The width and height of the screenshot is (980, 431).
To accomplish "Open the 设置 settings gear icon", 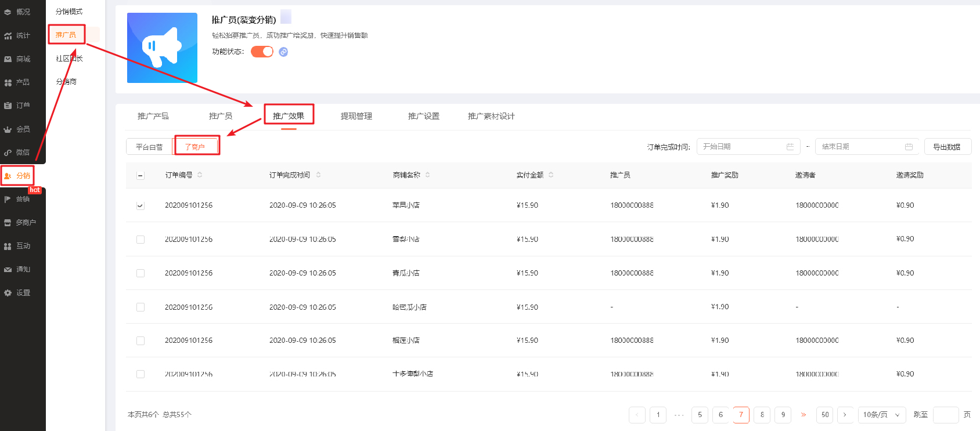I will click(x=8, y=293).
